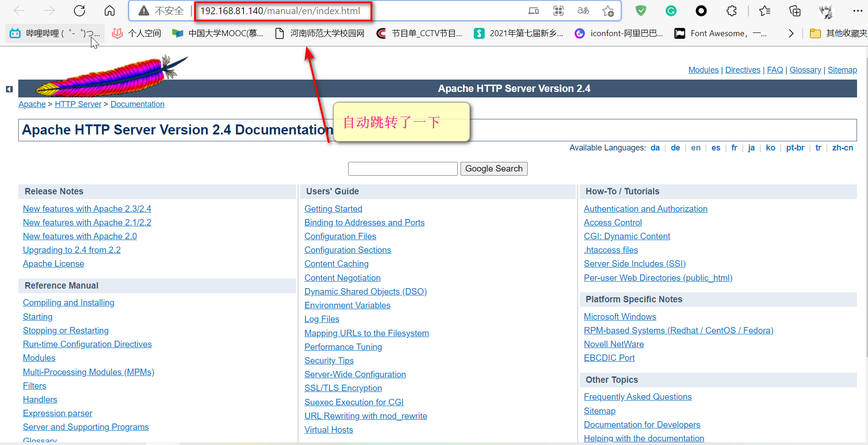Open Frequently Asked Questions link
Screen dimensions: 868x445
click(638, 397)
